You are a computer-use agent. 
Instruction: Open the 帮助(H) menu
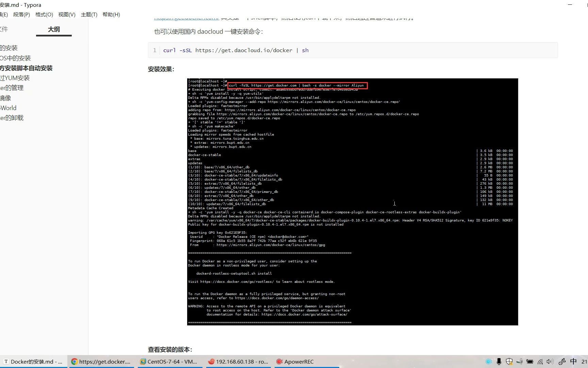[111, 15]
